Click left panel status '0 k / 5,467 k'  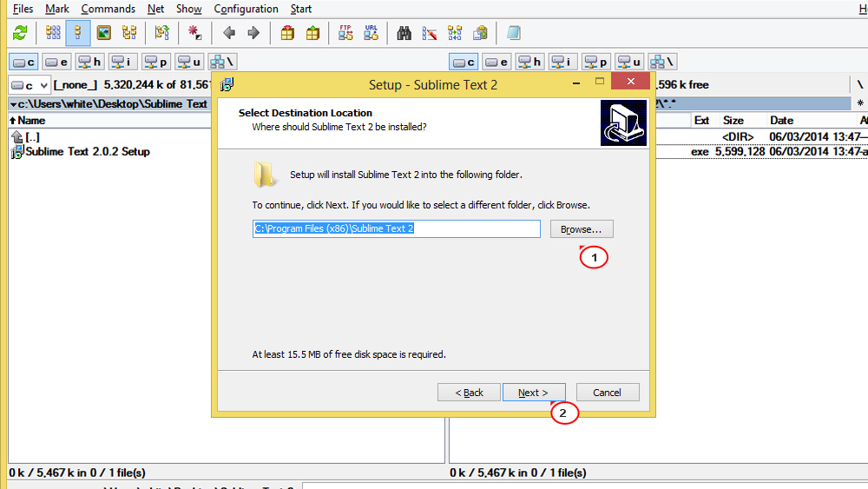click(77, 473)
